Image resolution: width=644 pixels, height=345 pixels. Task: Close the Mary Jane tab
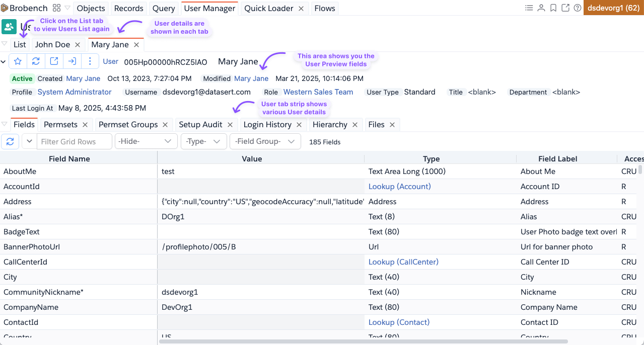point(136,45)
